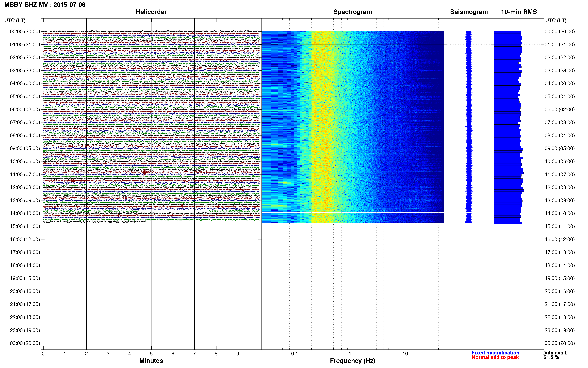Click the Helicorder-side "03:00 (23:00)" time label
The image size is (588, 368).
25,70
